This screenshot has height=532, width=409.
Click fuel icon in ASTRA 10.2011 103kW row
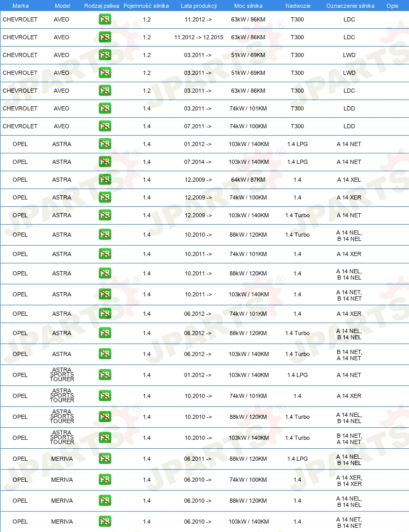(105, 294)
